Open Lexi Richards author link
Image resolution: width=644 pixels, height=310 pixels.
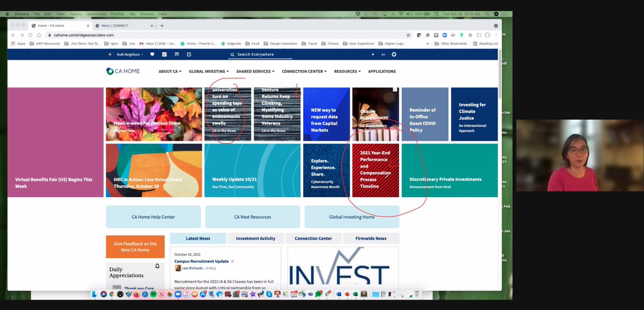(193, 268)
